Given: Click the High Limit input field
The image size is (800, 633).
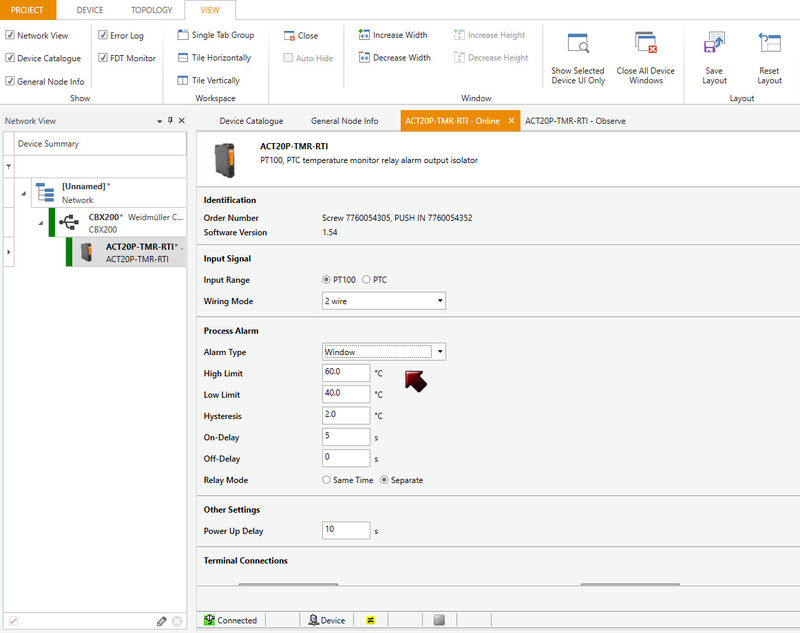Looking at the screenshot, I should coord(346,372).
